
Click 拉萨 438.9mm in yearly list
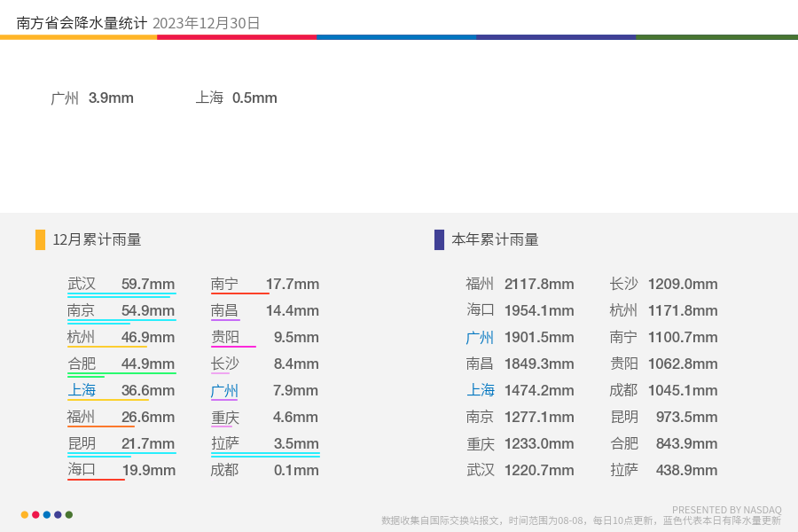[663, 470]
